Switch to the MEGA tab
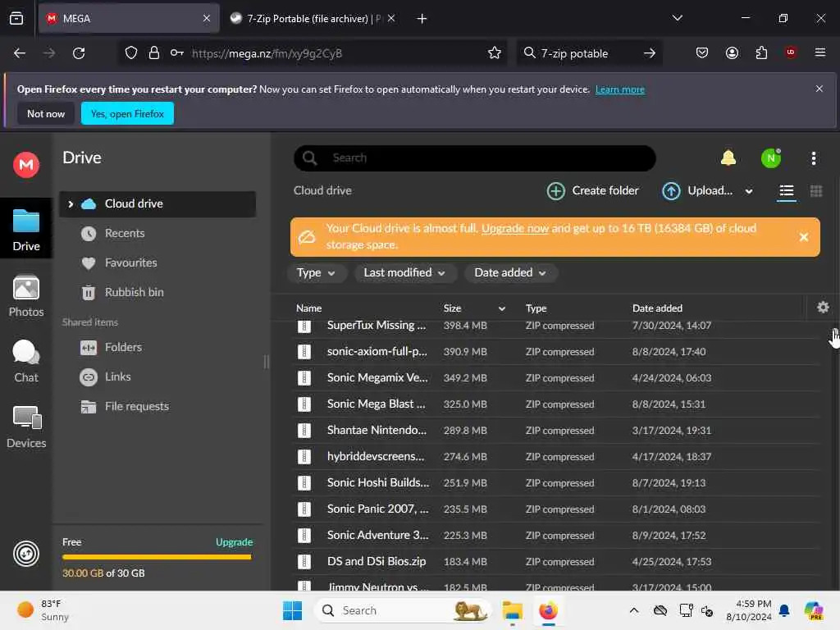 129,19
